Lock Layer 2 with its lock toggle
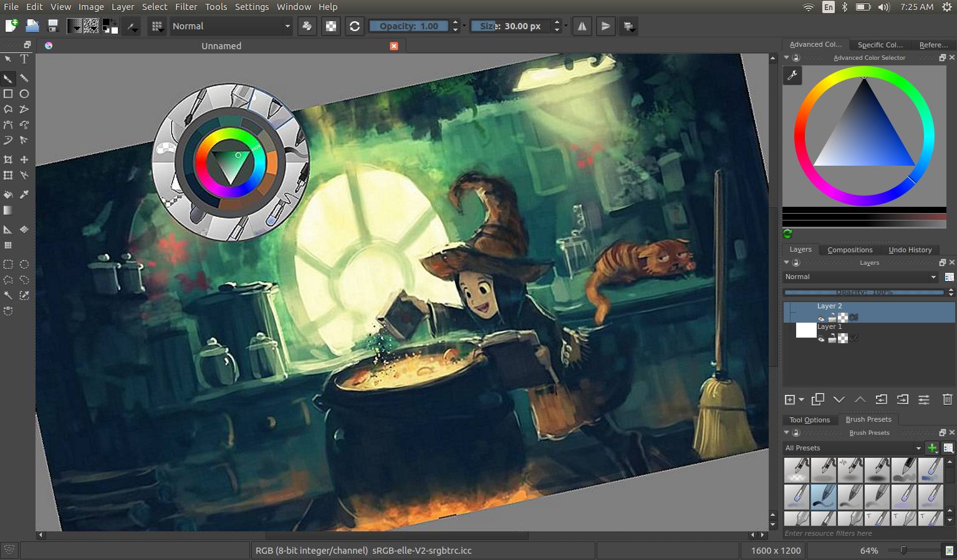This screenshot has height=560, width=957. 832,317
